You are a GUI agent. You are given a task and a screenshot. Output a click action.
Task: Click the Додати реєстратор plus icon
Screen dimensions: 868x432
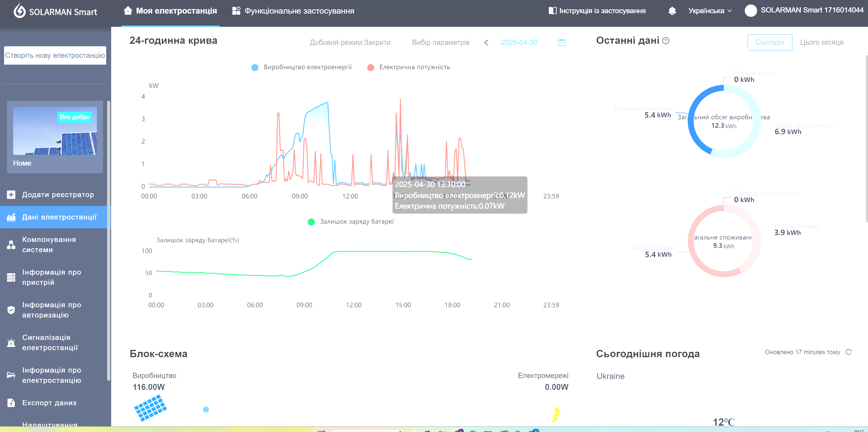pos(11,195)
